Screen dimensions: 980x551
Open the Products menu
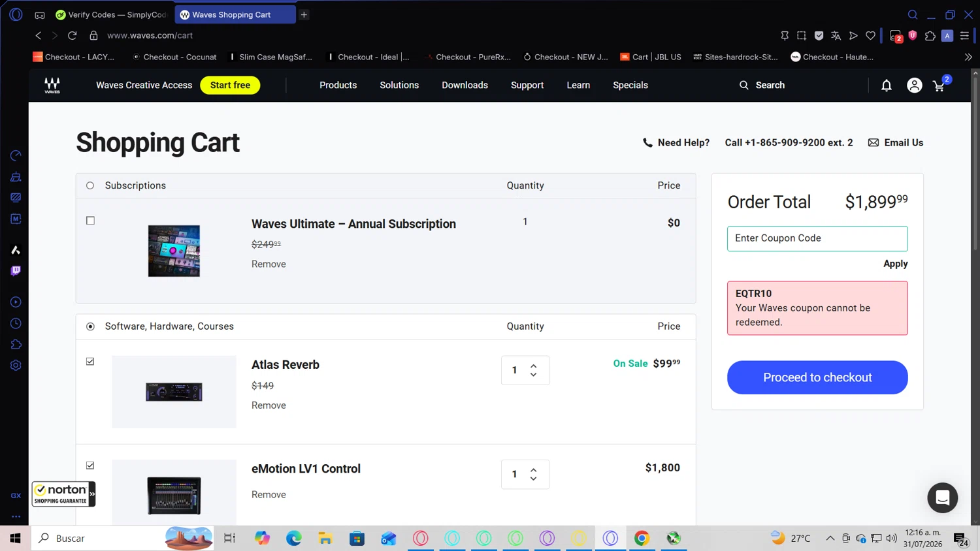tap(338, 85)
